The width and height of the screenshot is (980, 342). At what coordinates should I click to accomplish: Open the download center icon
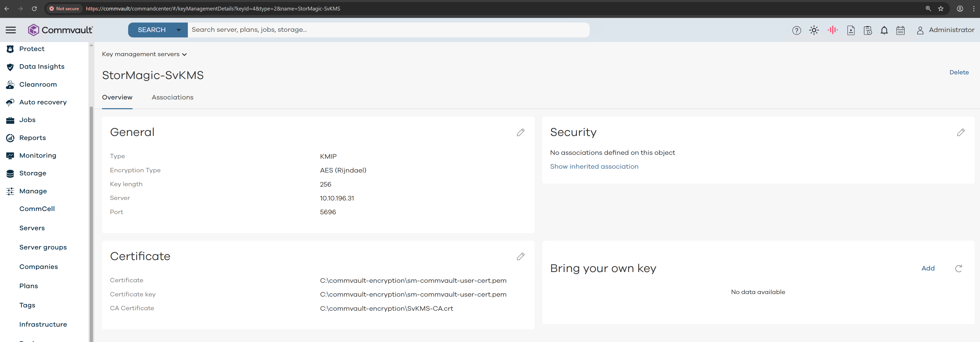(x=851, y=31)
